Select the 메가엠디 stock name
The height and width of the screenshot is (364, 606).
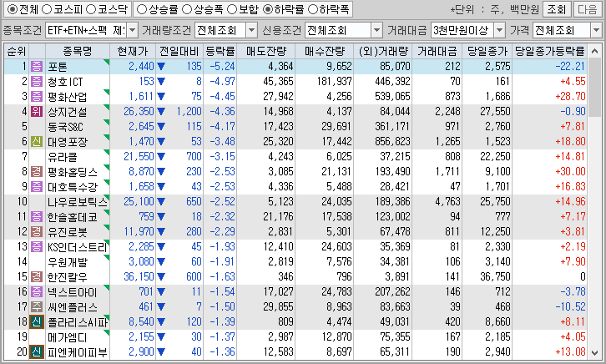[68, 337]
